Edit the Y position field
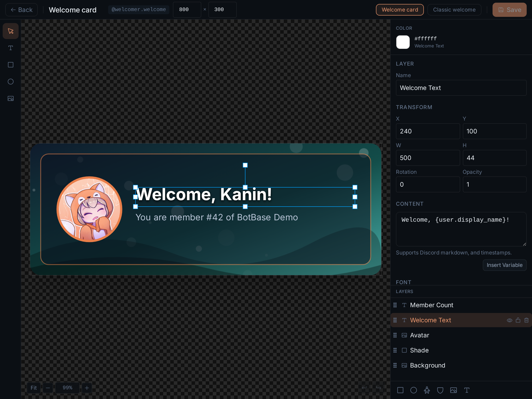532x399 pixels. pos(495,131)
